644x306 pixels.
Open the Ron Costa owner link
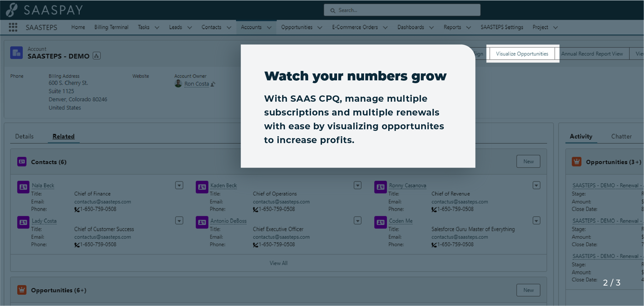coord(197,84)
